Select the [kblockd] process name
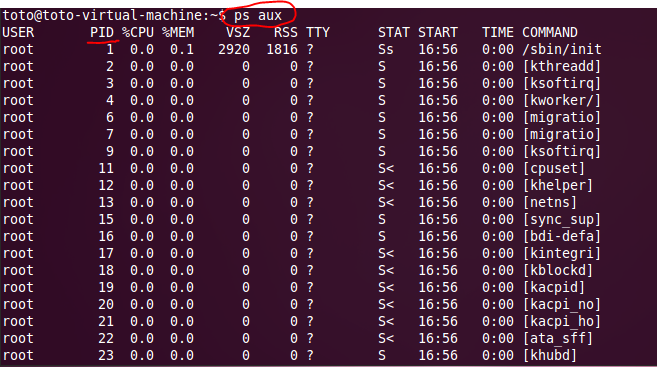 (x=558, y=270)
